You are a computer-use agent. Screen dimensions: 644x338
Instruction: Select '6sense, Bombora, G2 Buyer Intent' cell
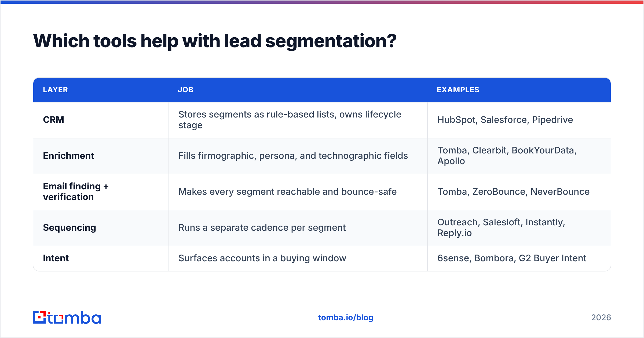(519, 258)
